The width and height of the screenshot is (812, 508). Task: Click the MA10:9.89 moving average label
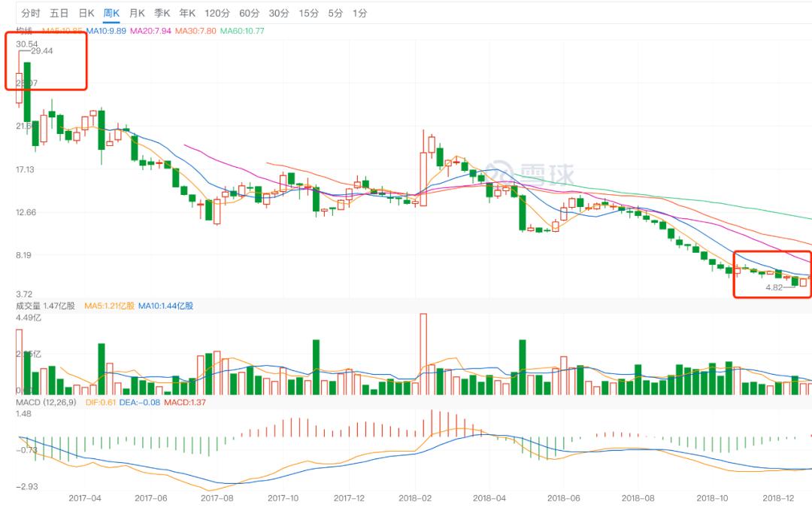tap(106, 31)
